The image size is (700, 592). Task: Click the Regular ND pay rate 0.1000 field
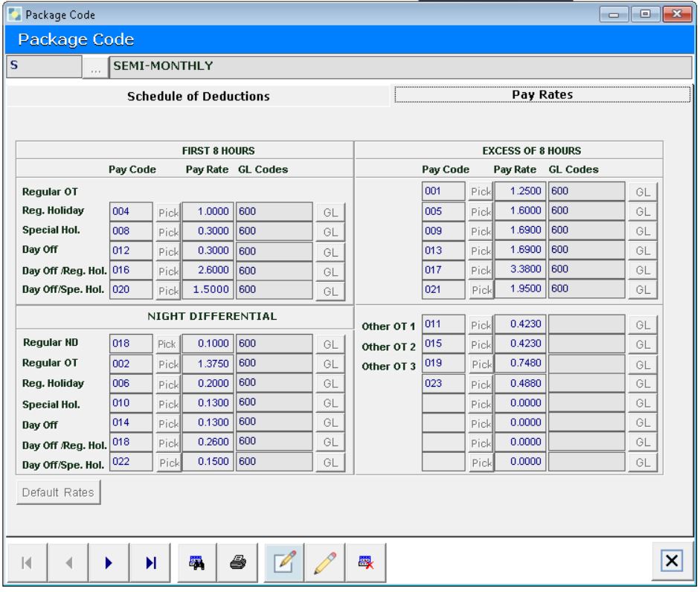pyautogui.click(x=208, y=345)
